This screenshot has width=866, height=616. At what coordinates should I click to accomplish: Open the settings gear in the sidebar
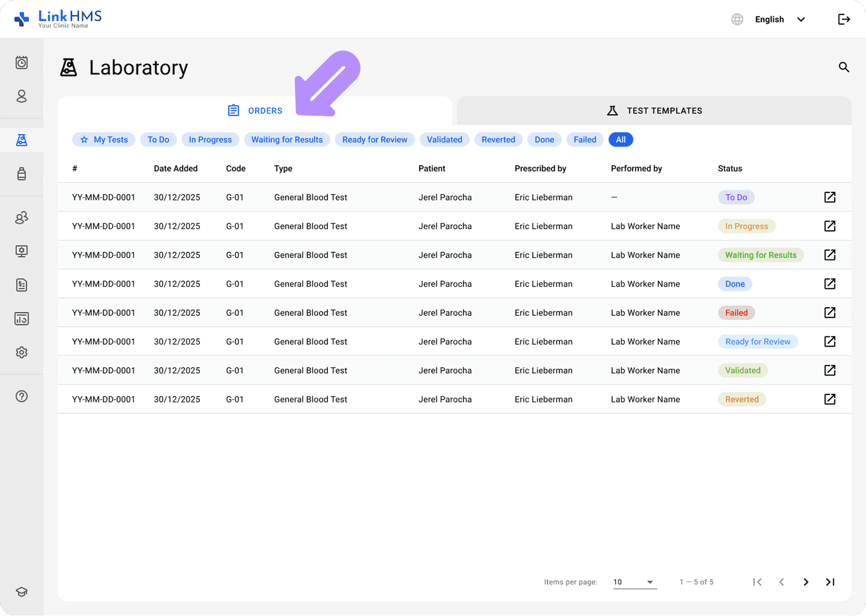click(x=22, y=352)
